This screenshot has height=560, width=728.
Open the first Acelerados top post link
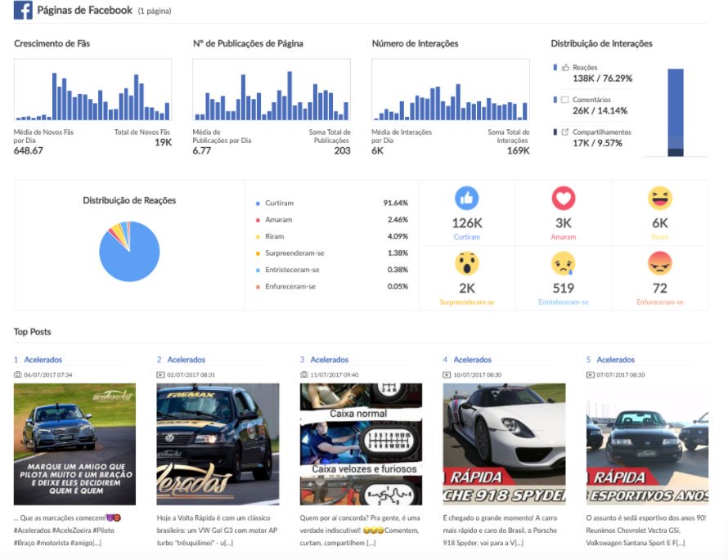[43, 360]
